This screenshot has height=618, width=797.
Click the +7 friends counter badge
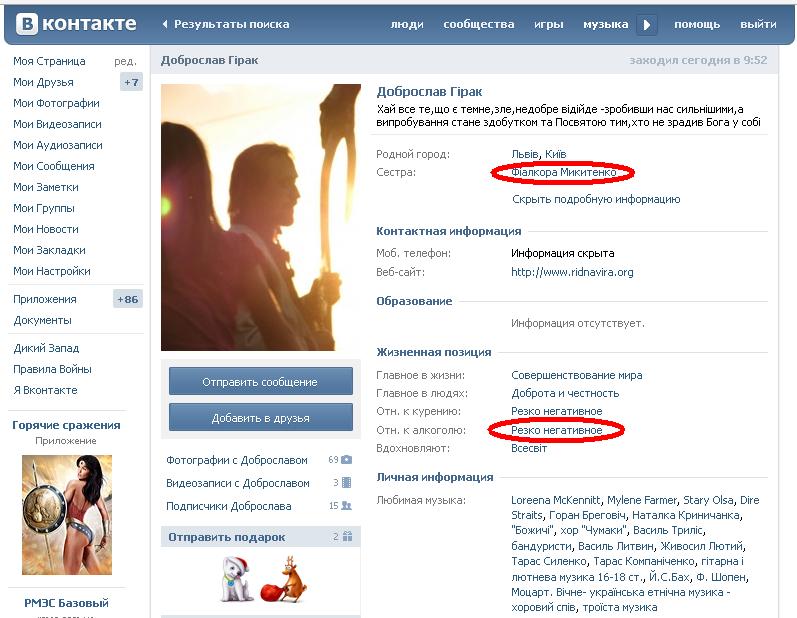(x=131, y=82)
